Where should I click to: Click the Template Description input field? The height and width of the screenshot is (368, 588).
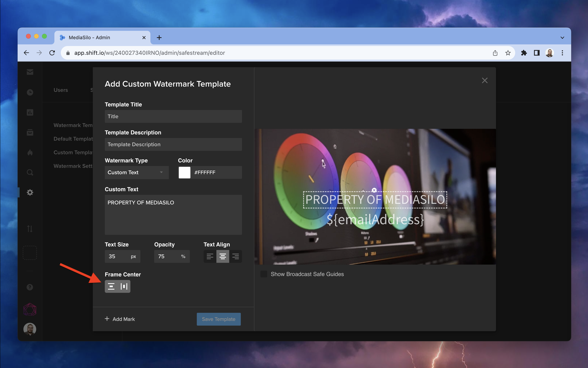pos(173,144)
